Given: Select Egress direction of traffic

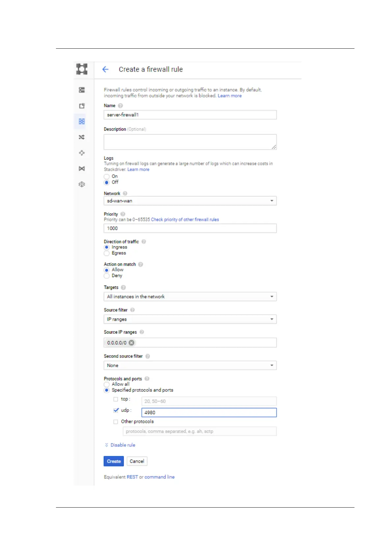Looking at the screenshot, I should 107,253.
